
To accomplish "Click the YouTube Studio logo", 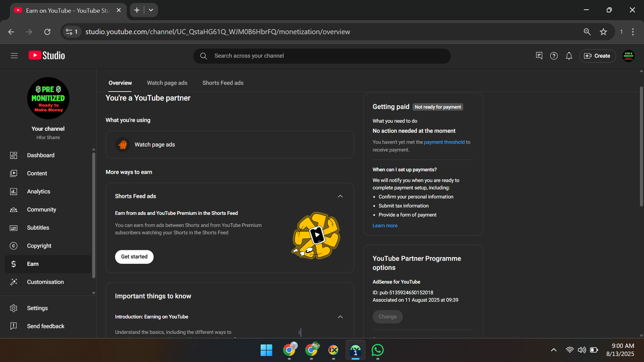I will tap(47, 56).
